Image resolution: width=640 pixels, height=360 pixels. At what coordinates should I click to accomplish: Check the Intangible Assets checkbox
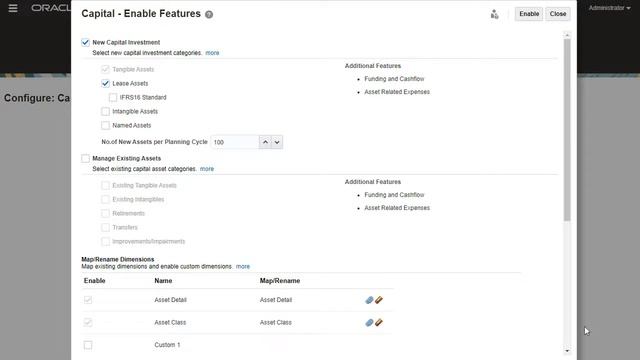105,111
